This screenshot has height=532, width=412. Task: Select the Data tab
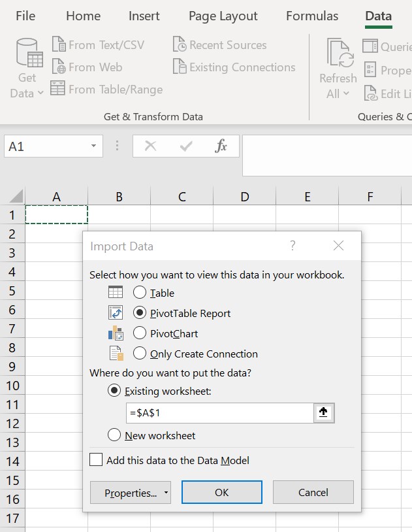click(x=379, y=16)
